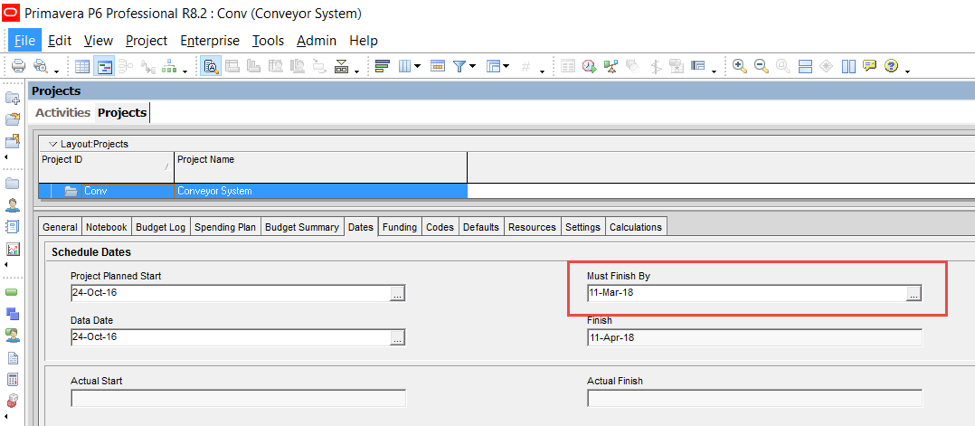The width and height of the screenshot is (975, 426).
Task: Open the Columns icon in the toolbar
Action: click(405, 67)
